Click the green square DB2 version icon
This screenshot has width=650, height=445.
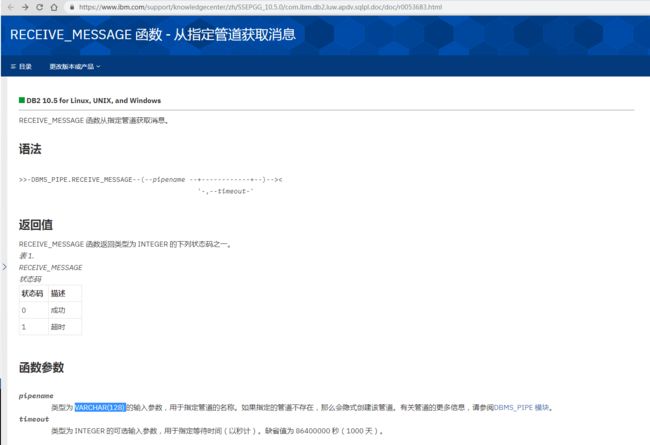22,100
